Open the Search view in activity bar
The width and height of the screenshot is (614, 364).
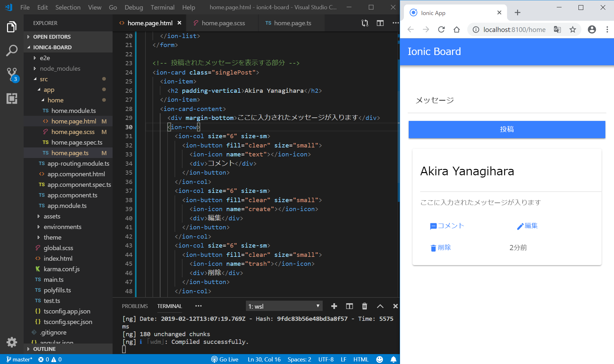click(12, 50)
